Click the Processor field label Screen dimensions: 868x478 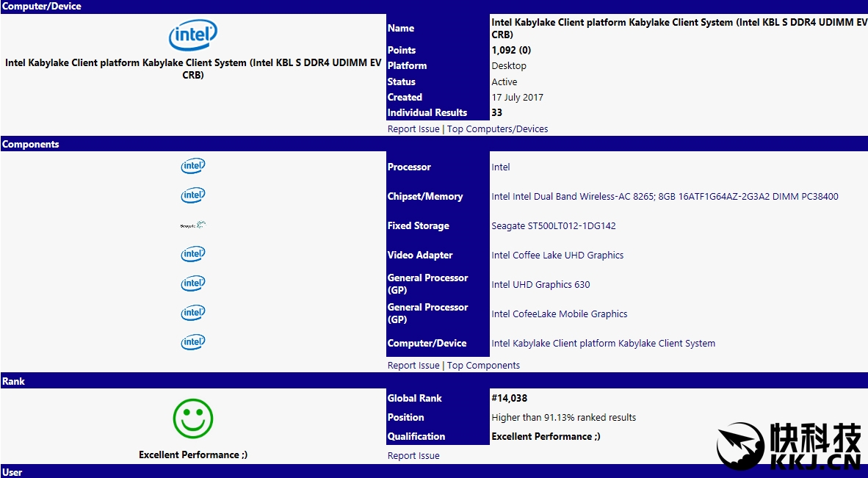click(x=409, y=167)
